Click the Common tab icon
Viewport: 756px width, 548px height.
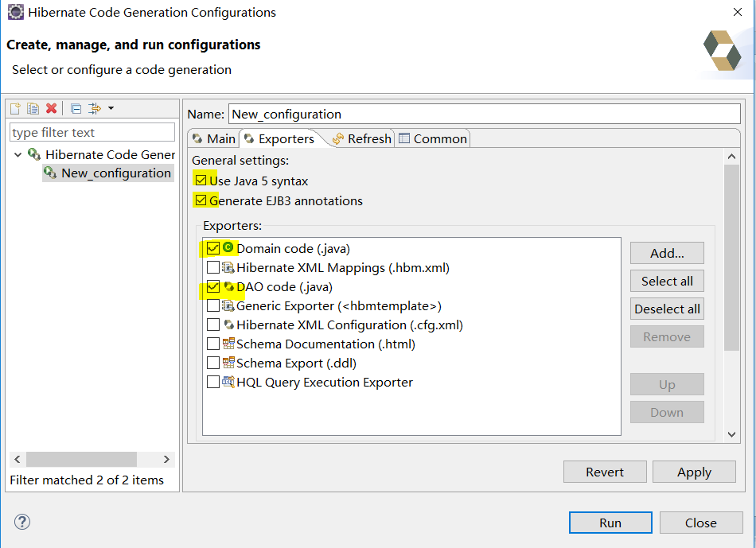(404, 138)
